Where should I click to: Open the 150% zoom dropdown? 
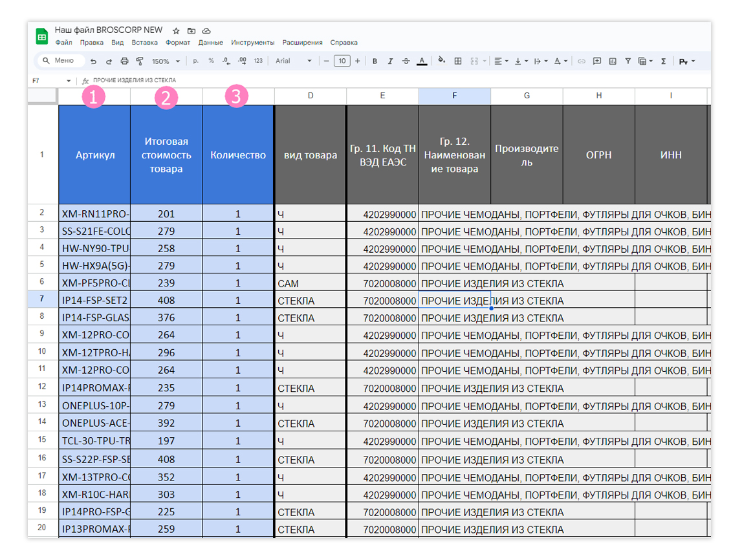coord(166,61)
